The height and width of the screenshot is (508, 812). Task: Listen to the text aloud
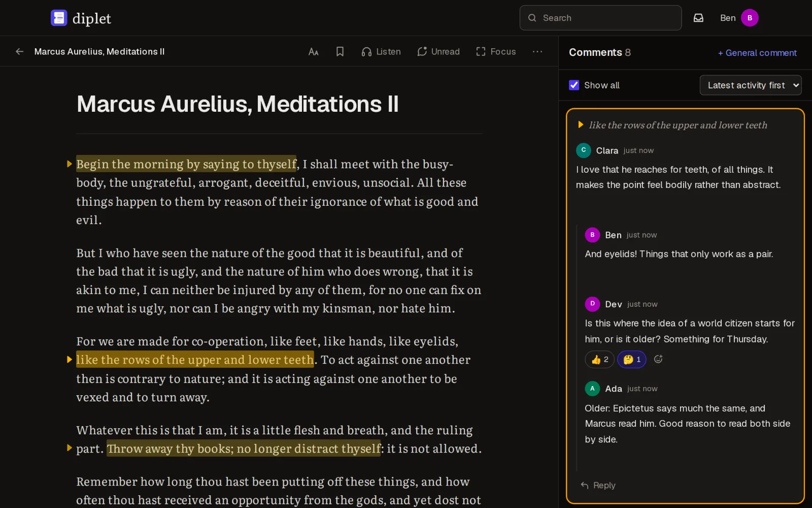click(x=381, y=51)
